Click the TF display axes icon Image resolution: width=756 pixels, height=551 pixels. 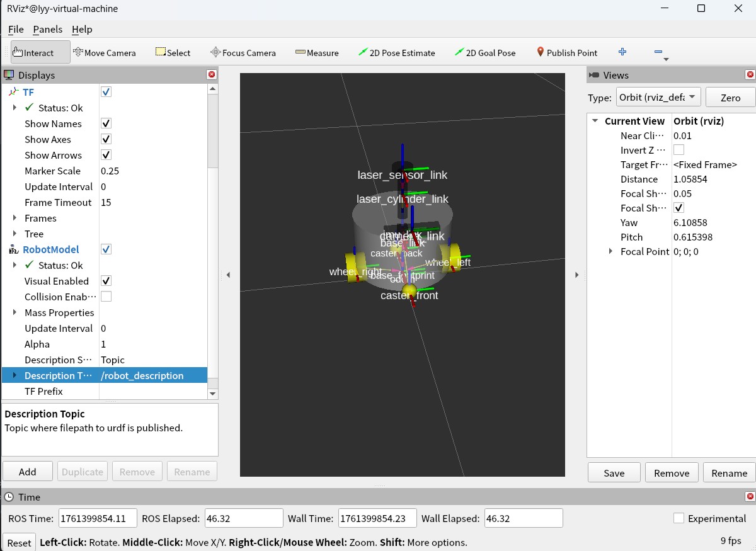point(14,92)
